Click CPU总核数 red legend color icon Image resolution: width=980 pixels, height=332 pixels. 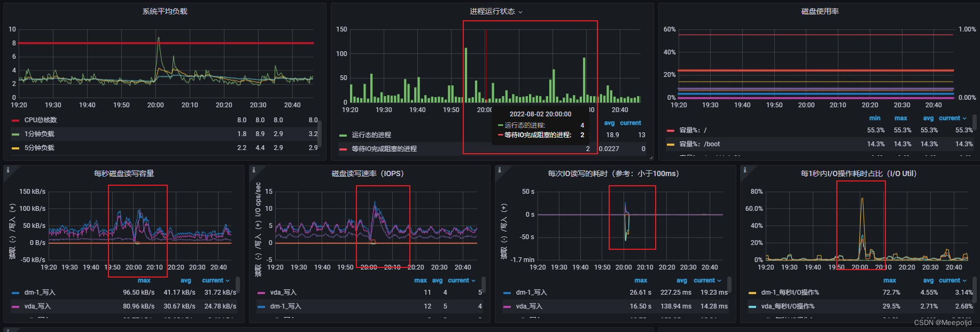point(15,120)
